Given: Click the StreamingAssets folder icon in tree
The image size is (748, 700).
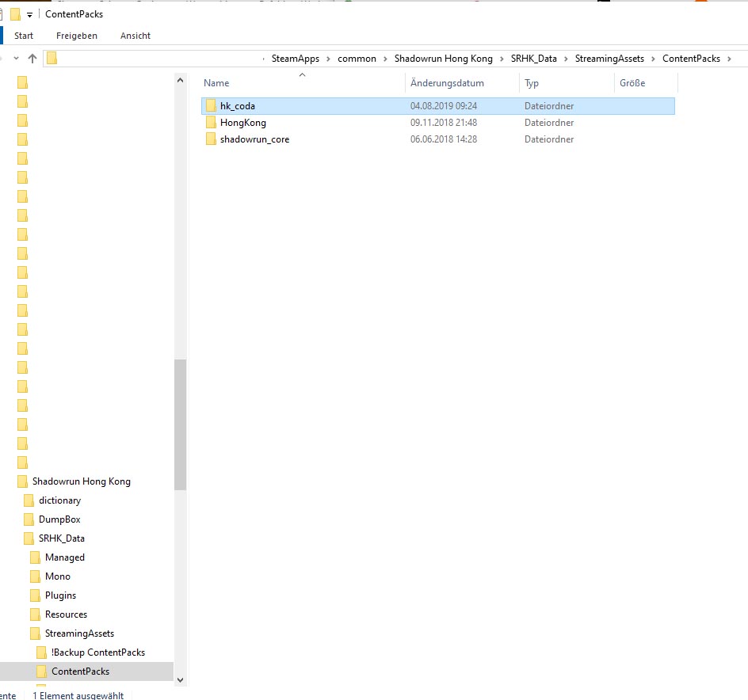Looking at the screenshot, I should tap(35, 633).
